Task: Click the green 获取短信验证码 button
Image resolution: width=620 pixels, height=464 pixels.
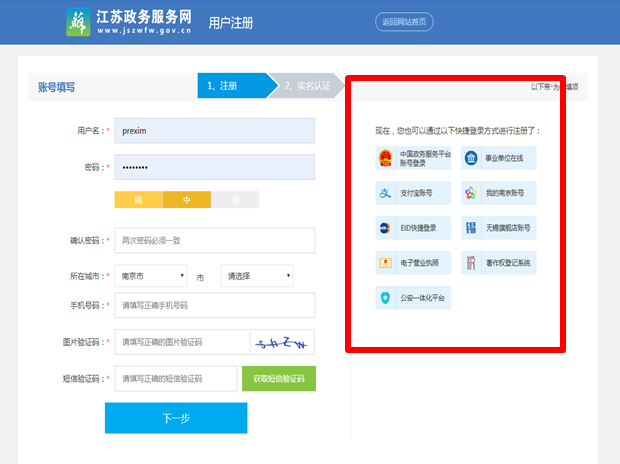Action: coord(279,379)
